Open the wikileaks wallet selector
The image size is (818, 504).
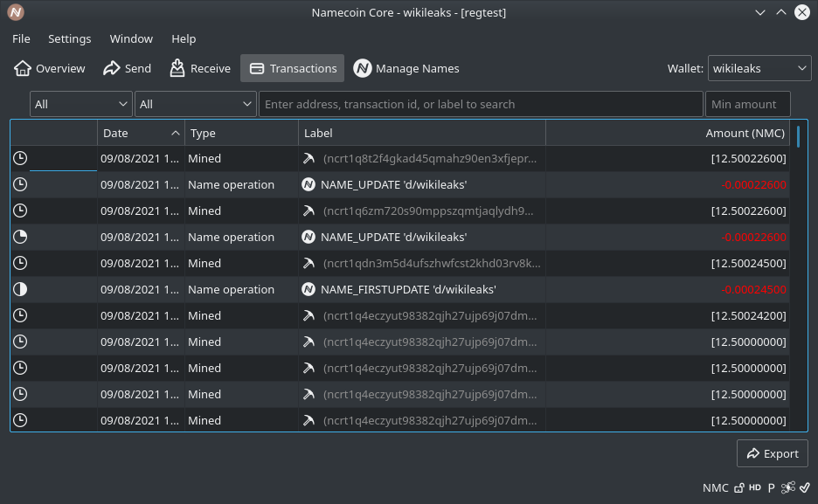click(x=759, y=68)
